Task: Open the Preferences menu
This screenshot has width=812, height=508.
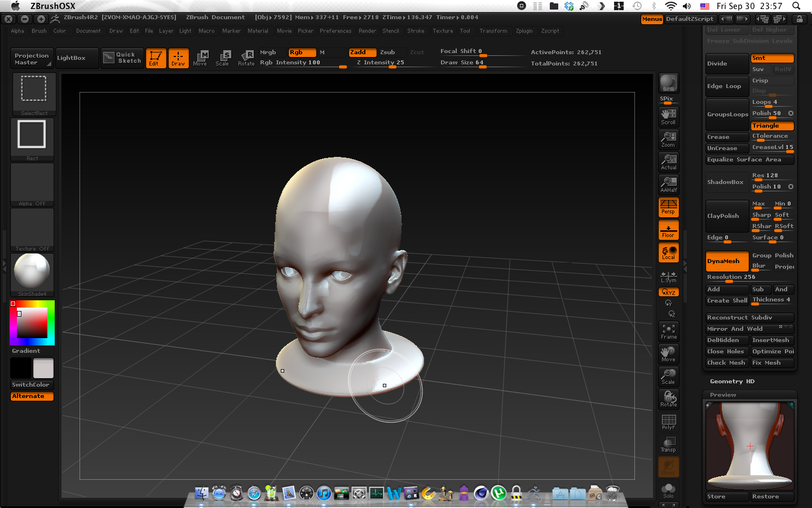Action: (x=335, y=31)
